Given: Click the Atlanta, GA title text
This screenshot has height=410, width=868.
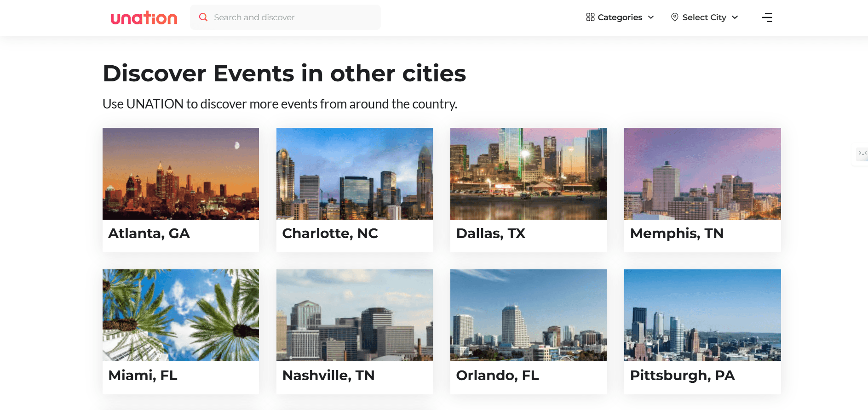Looking at the screenshot, I should (149, 233).
